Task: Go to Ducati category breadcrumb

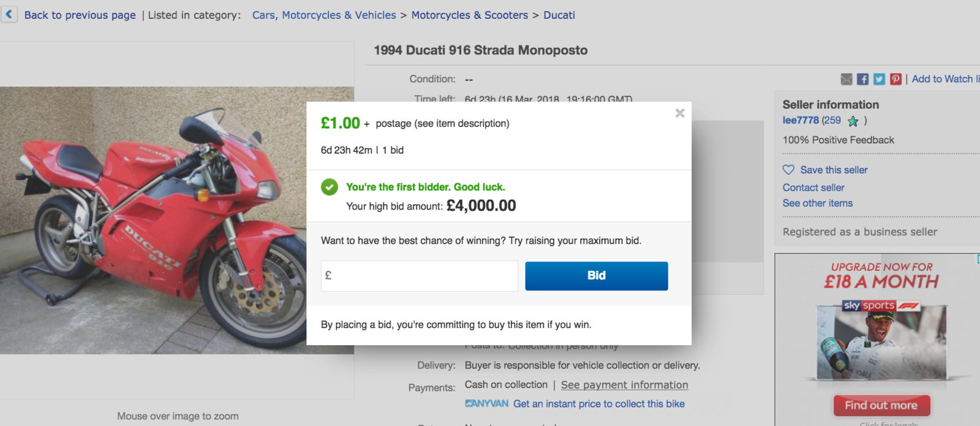Action: (x=559, y=15)
